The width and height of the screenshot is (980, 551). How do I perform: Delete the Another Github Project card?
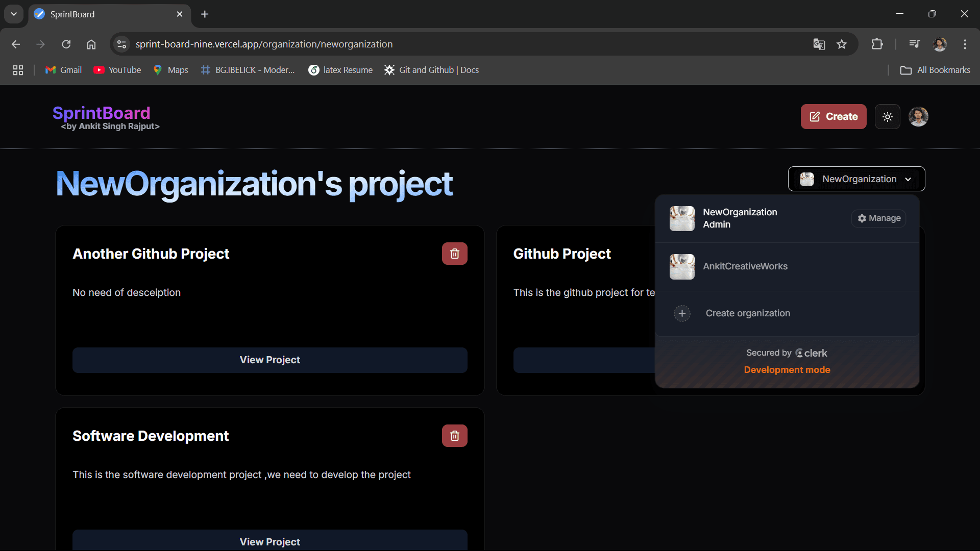(454, 254)
